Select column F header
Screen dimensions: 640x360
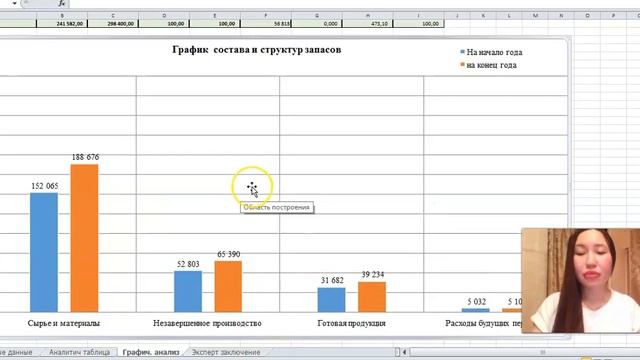point(266,16)
